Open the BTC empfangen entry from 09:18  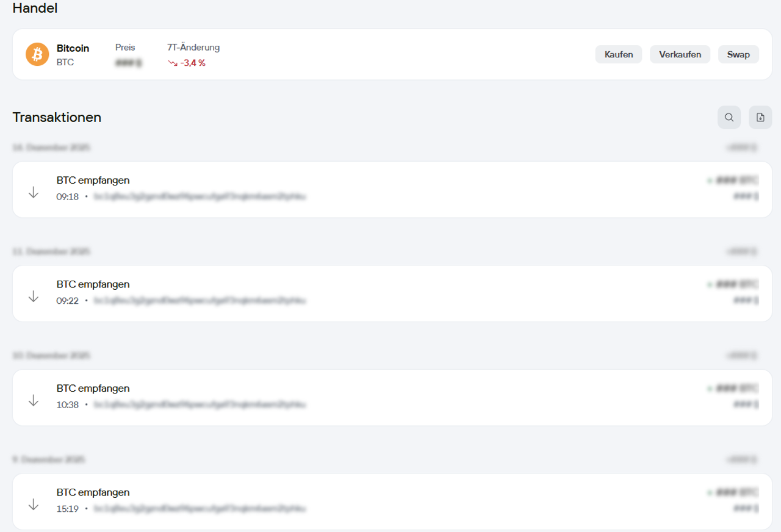click(x=93, y=181)
